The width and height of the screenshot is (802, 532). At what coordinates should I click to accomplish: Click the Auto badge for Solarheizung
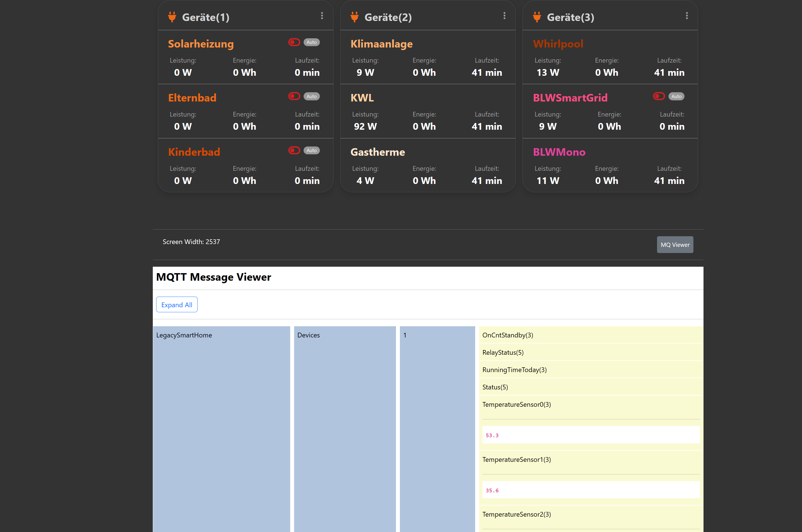coord(311,42)
